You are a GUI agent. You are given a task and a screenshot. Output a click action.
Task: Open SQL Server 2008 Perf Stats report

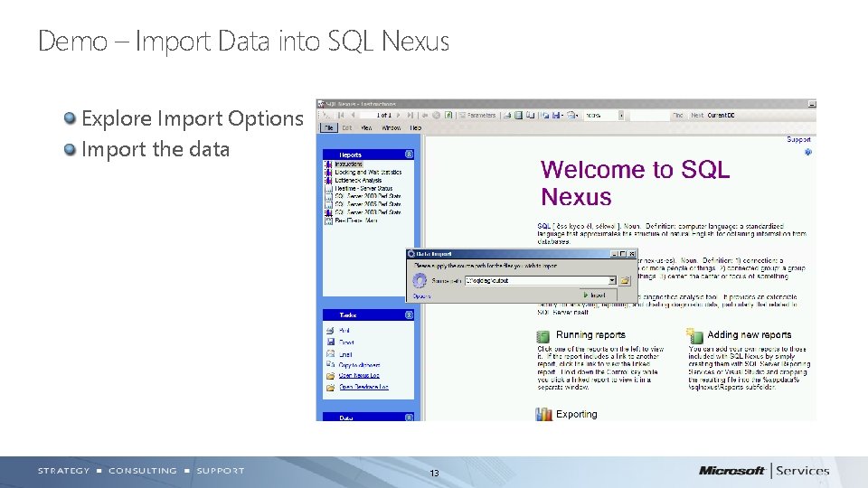(368, 211)
